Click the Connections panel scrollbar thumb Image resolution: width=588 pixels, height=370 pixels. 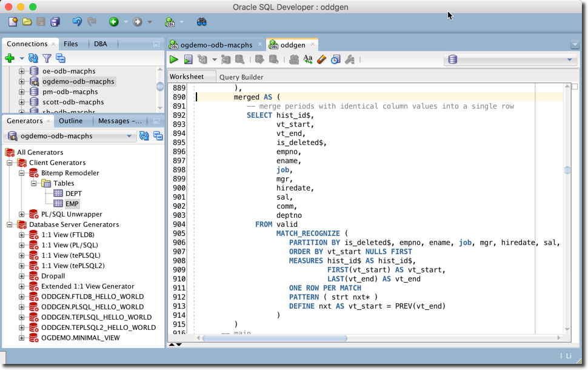(160, 86)
